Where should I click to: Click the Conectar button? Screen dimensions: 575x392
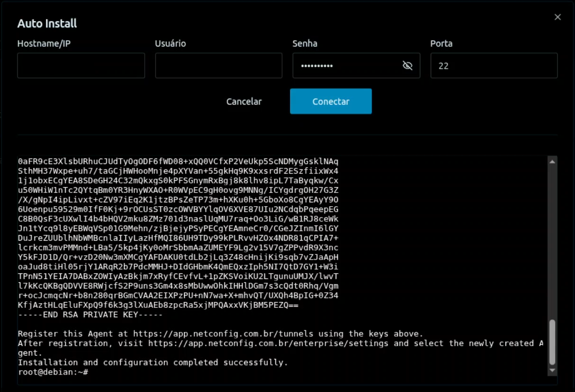coord(330,101)
